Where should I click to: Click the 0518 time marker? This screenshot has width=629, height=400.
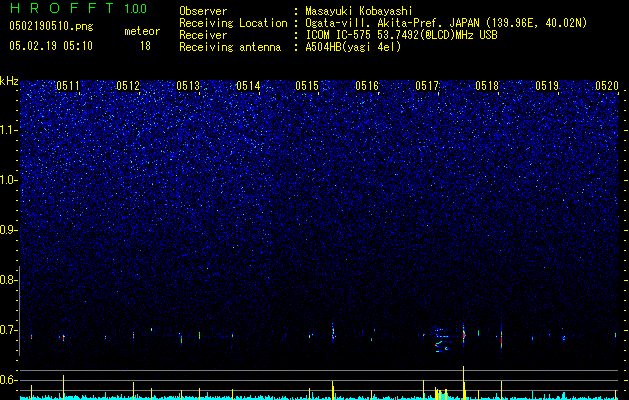pos(487,86)
